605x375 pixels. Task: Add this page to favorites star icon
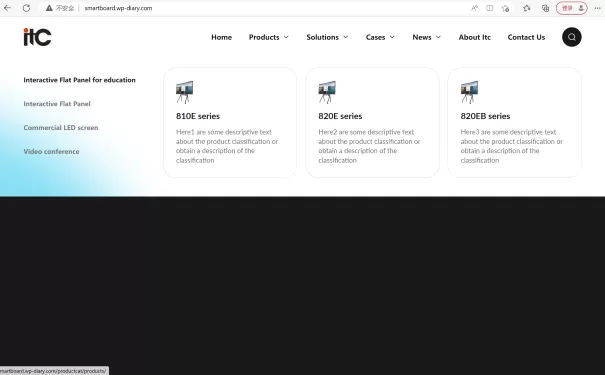(505, 8)
